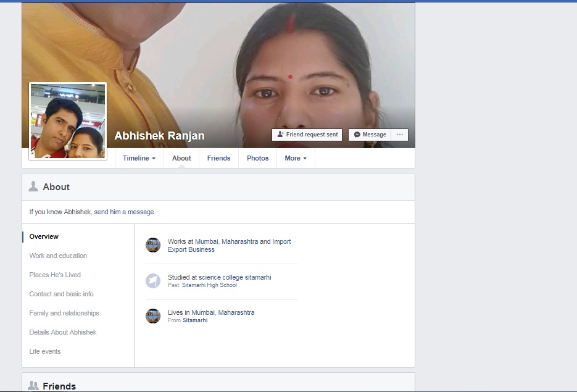Image resolution: width=577 pixels, height=392 pixels.
Task: Select Contact and basic info
Action: click(x=61, y=294)
